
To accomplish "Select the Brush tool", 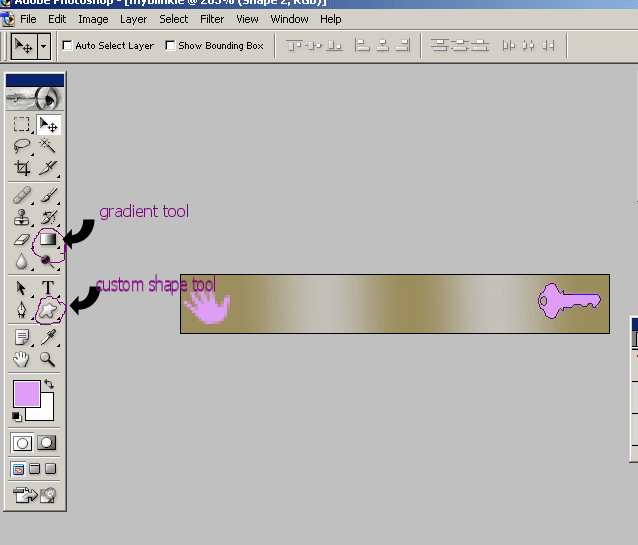I will pyautogui.click(x=48, y=195).
